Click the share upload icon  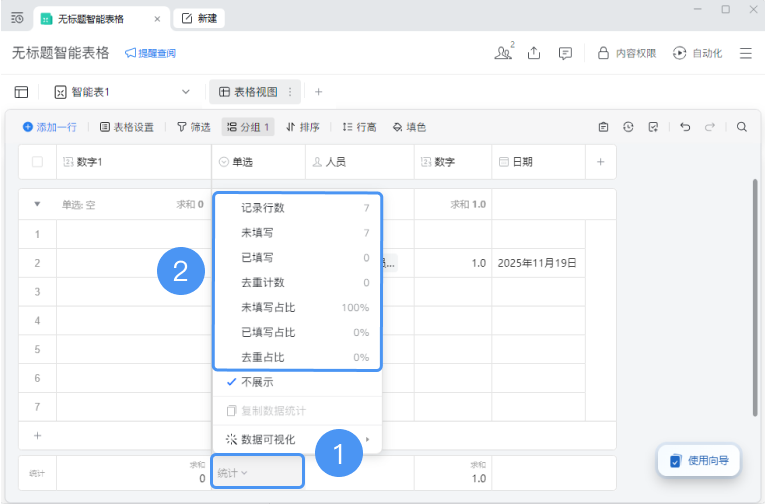[x=534, y=53]
